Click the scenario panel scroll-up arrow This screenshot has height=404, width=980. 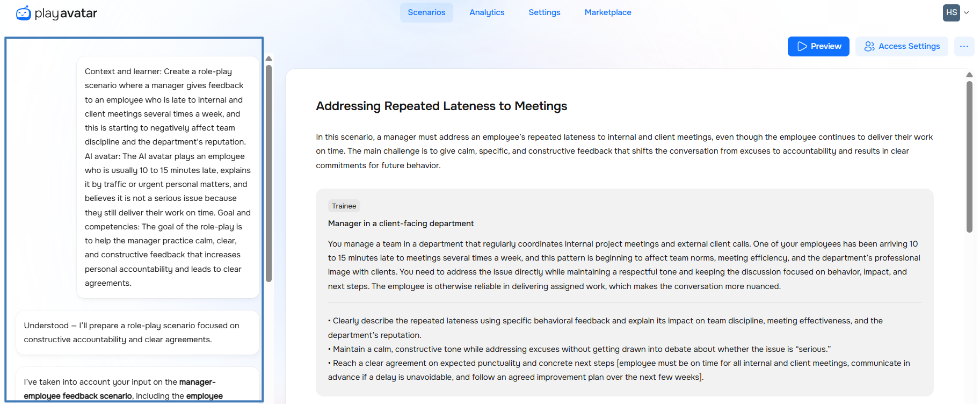969,75
